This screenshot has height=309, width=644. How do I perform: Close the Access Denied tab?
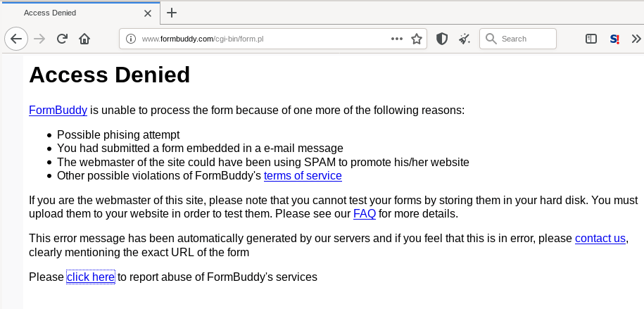point(147,13)
